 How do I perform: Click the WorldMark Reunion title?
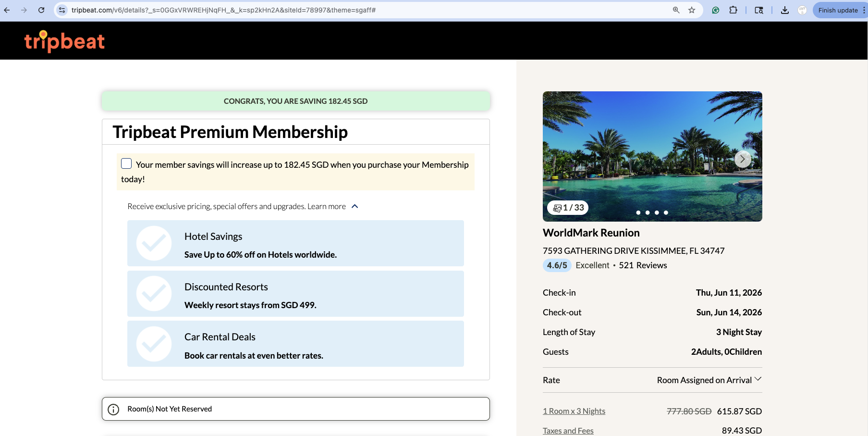(x=591, y=233)
